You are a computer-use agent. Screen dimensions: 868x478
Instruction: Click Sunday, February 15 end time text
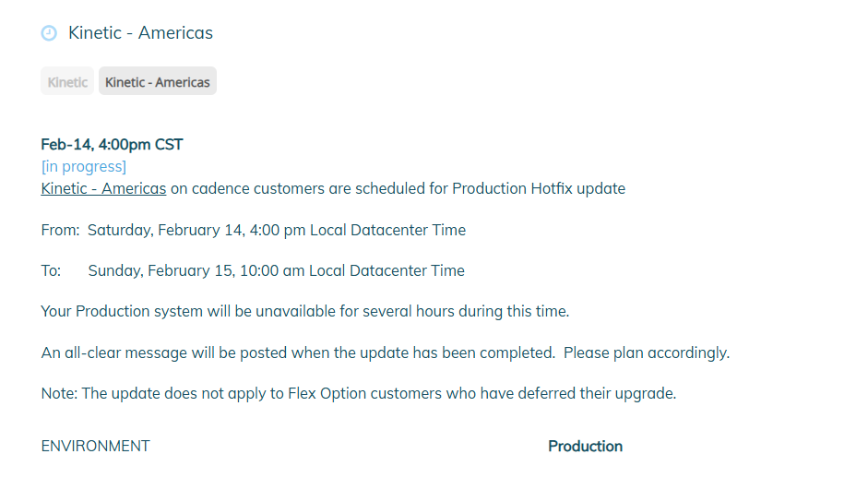pos(196,271)
